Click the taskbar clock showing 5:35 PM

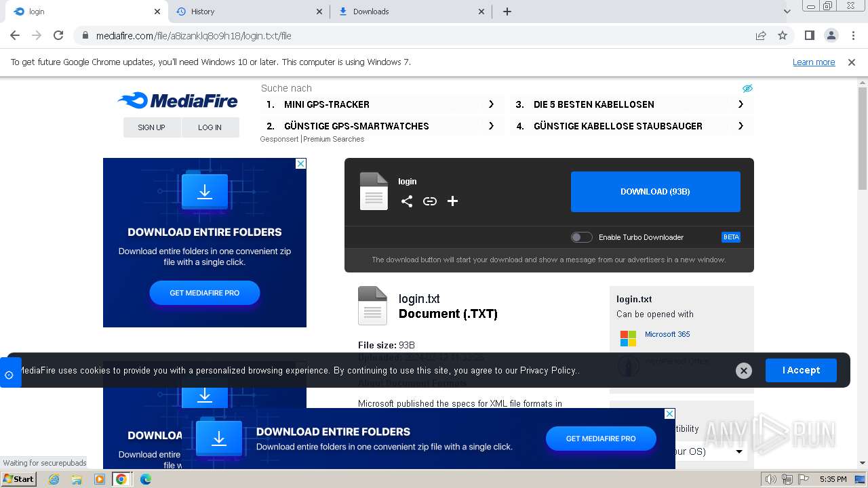[x=833, y=479]
